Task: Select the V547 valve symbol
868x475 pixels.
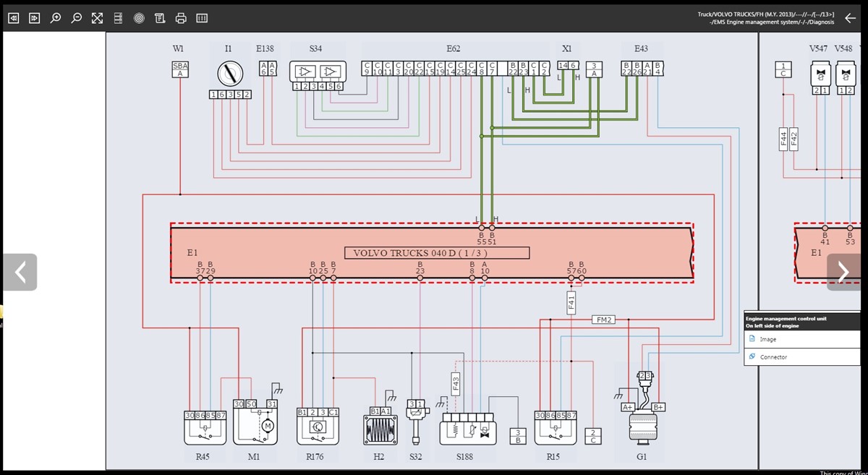Action: [820, 74]
